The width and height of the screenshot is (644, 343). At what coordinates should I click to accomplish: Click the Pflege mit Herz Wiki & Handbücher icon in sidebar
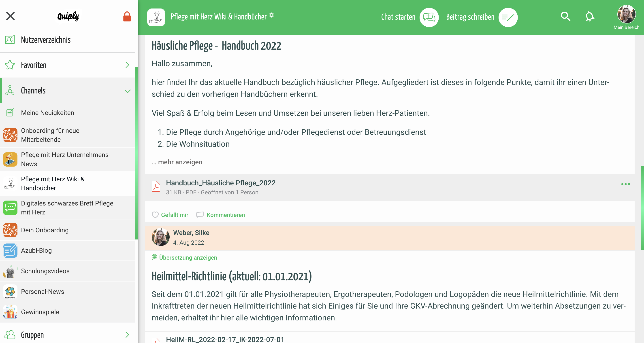(10, 184)
